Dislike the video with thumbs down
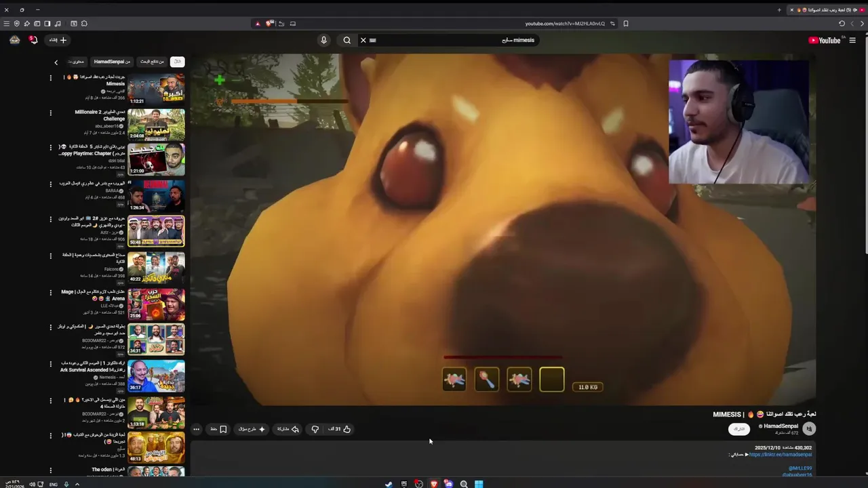The height and width of the screenshot is (488, 868). pos(315,429)
